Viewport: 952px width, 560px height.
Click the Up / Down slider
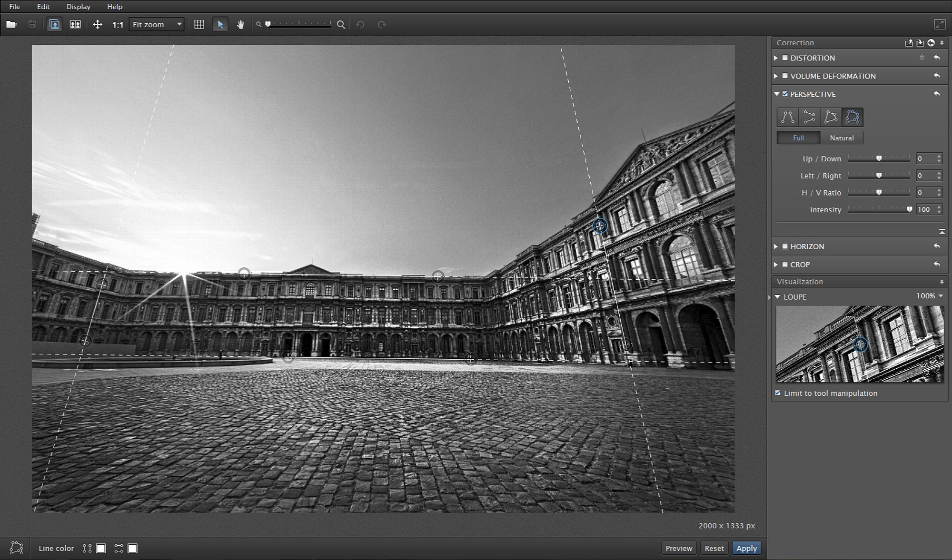(x=879, y=158)
